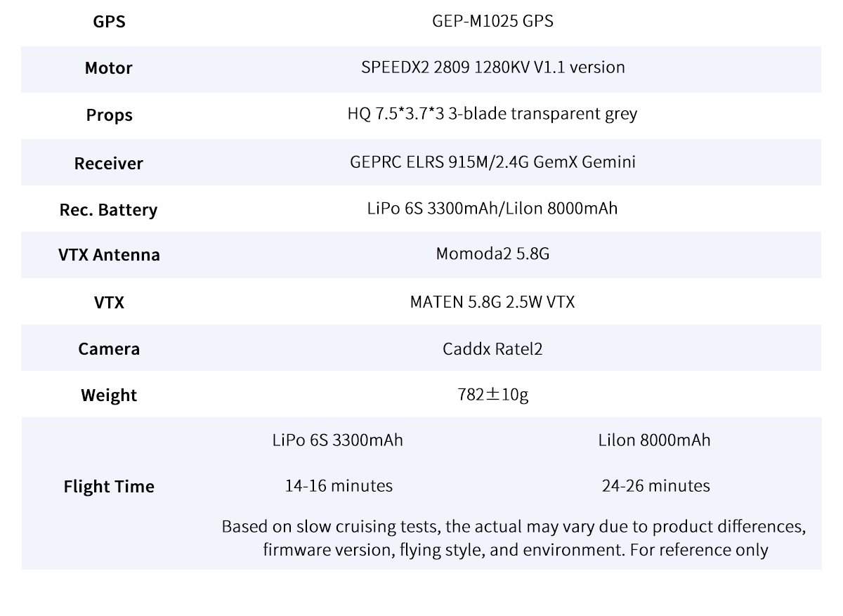Viewport: 843px width, 616px height.
Task: Select the 14-16 minutes flight time
Action: coord(339,485)
